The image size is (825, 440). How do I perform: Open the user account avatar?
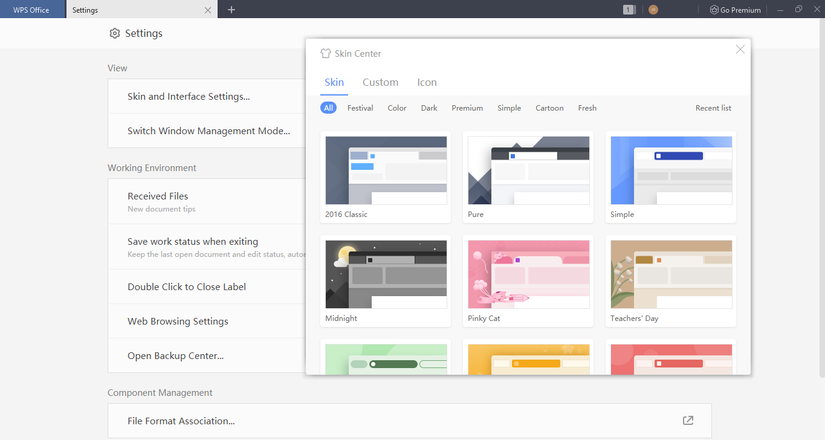point(653,9)
